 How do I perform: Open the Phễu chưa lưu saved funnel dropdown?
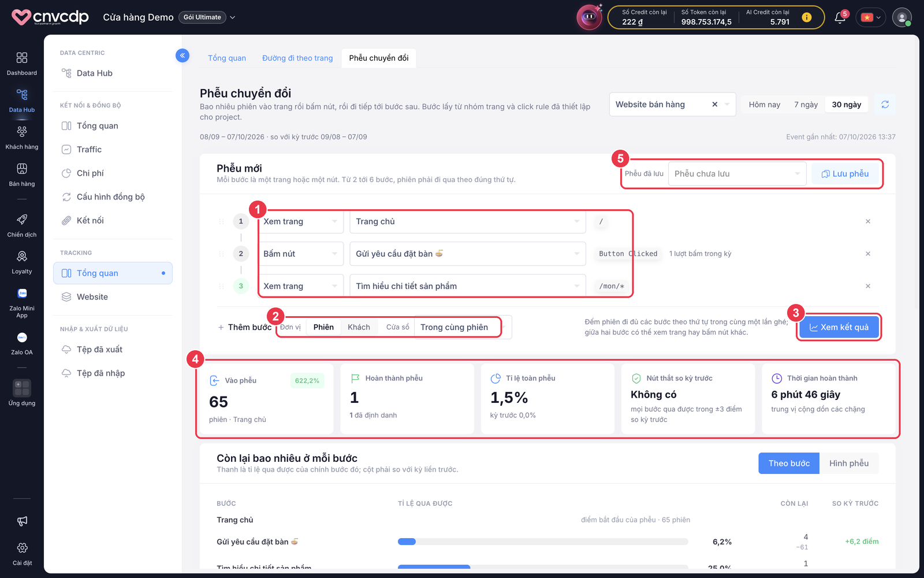(x=737, y=174)
